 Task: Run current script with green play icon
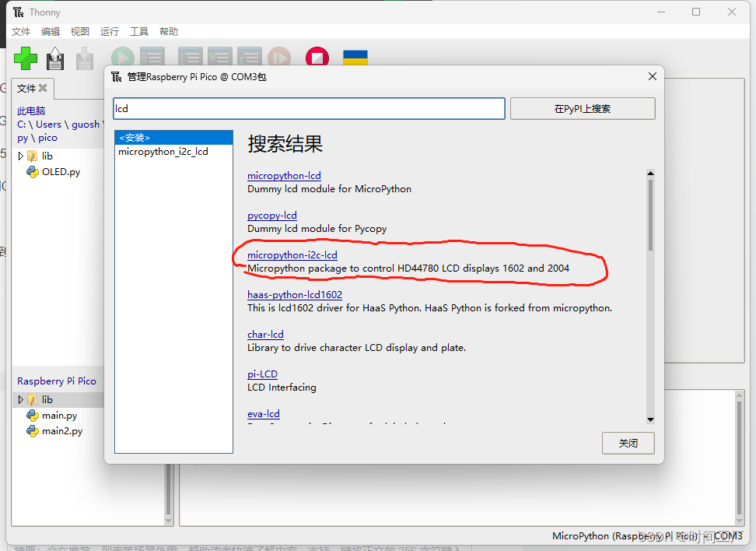pyautogui.click(x=122, y=58)
